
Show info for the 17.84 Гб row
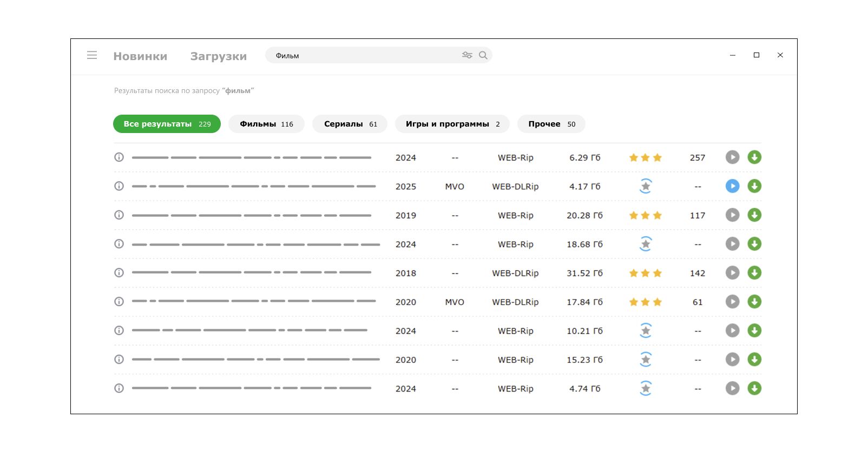click(x=119, y=302)
